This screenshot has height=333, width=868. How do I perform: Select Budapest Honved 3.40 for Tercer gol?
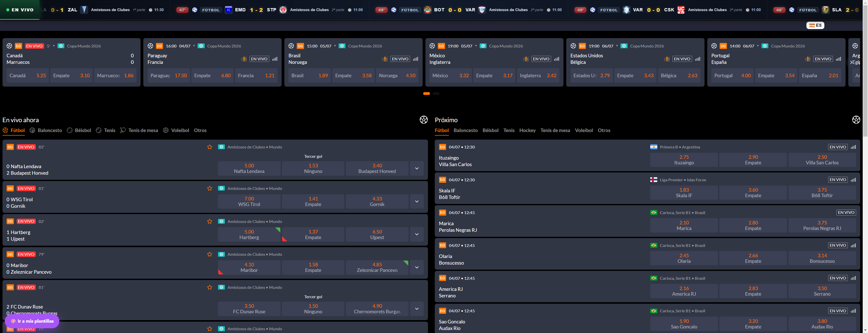[377, 169]
